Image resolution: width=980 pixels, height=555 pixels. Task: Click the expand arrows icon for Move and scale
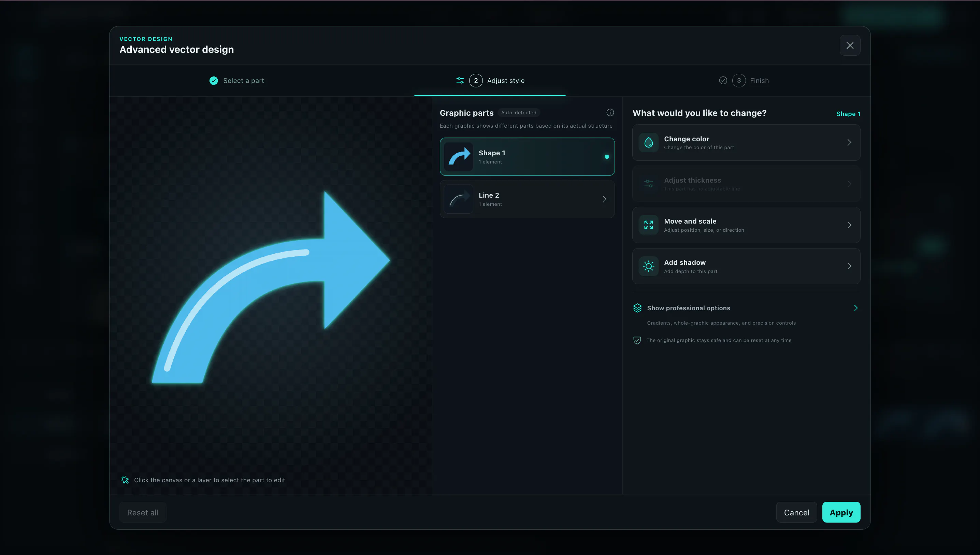(x=649, y=225)
